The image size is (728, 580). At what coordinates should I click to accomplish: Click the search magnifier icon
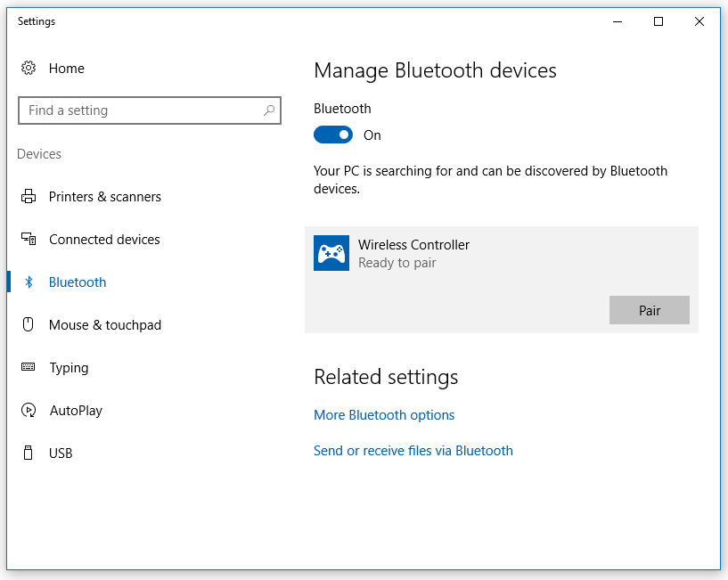pyautogui.click(x=269, y=110)
